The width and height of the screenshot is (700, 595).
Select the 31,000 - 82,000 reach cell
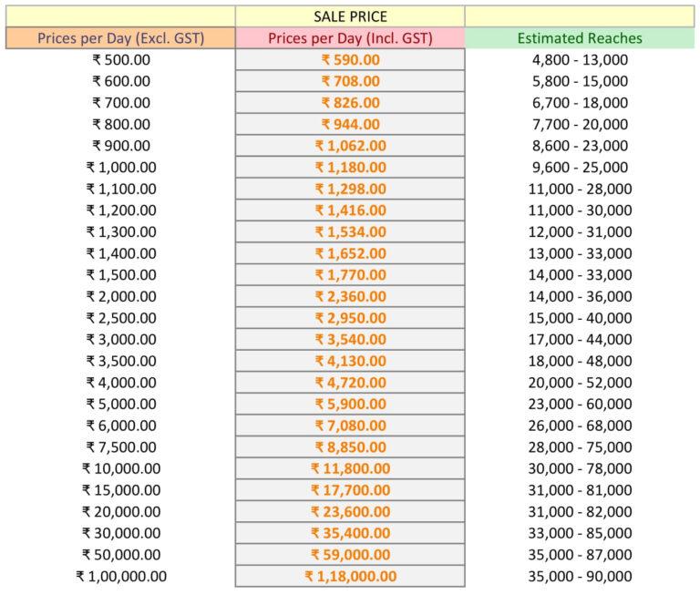point(580,511)
